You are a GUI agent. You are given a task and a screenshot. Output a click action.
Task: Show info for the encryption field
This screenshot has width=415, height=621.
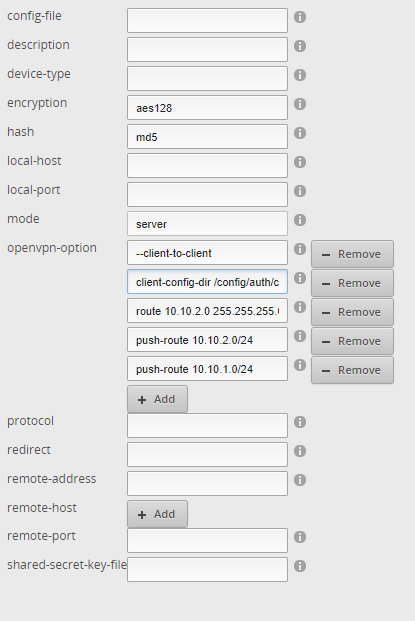300,104
